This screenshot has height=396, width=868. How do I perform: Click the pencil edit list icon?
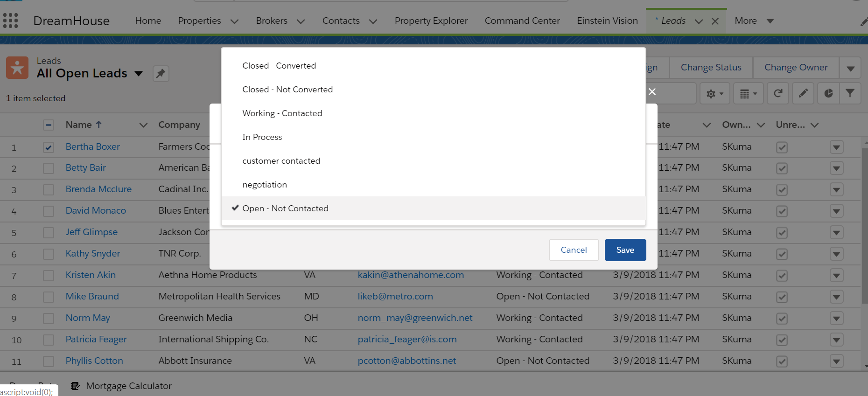[x=803, y=94]
